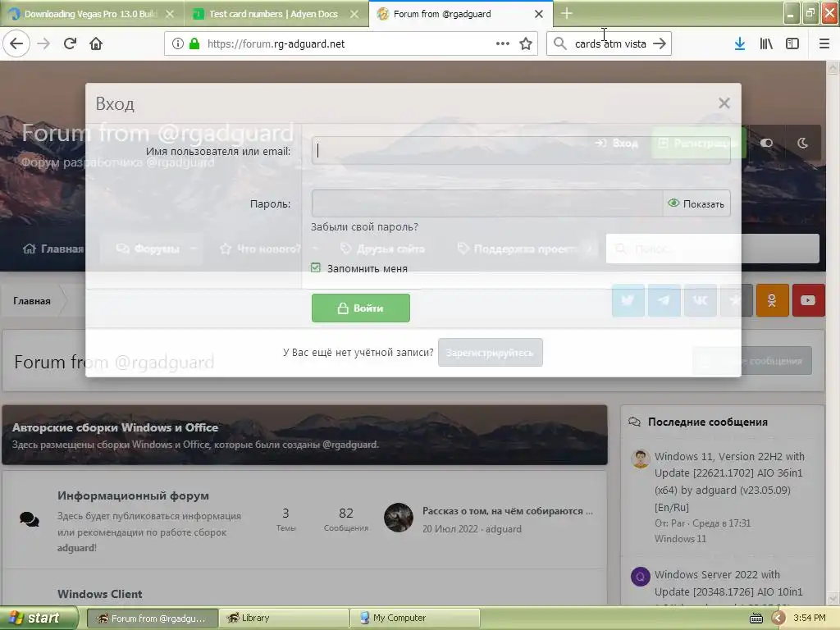Open Авторские сборки Windows и Office category
The image size is (840, 630).
(x=115, y=427)
